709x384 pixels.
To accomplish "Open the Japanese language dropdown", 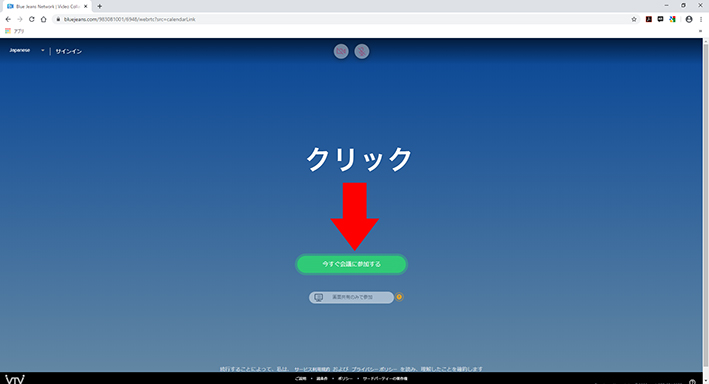I will pyautogui.click(x=27, y=50).
